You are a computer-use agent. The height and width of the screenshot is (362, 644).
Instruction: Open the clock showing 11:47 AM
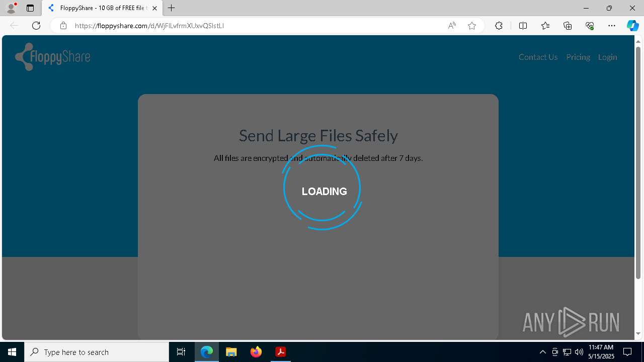tap(601, 352)
